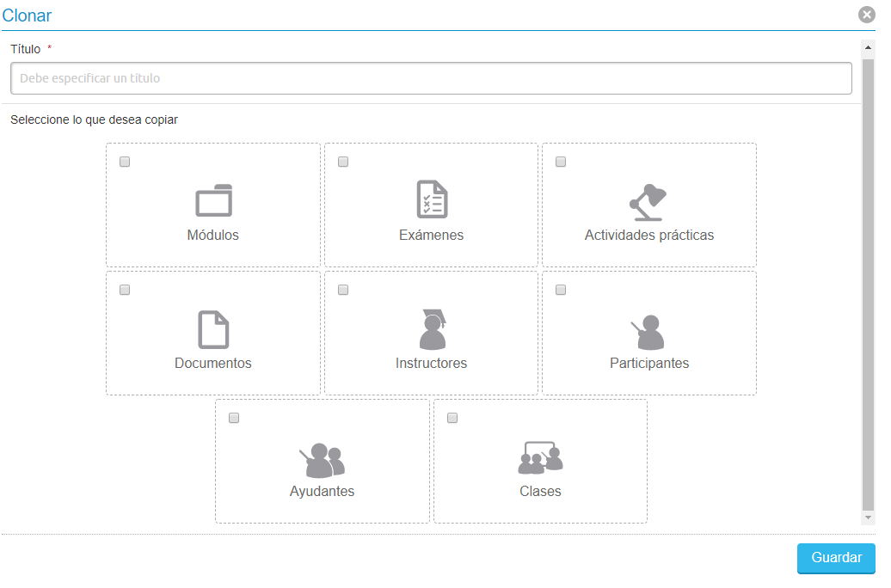Click the 'Seleccione lo que desea copiar' text
The width and height of the screenshot is (891, 588).
pyautogui.click(x=95, y=119)
